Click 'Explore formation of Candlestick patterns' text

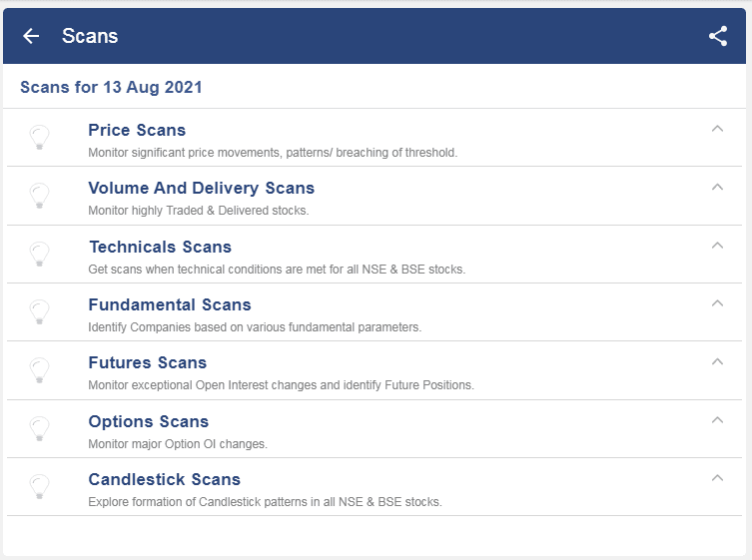(266, 501)
